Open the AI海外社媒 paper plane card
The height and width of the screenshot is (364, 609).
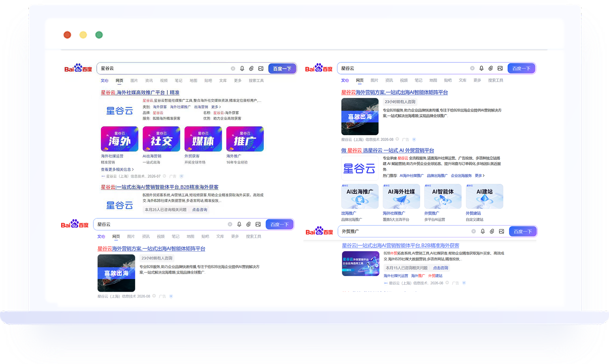[401, 196]
